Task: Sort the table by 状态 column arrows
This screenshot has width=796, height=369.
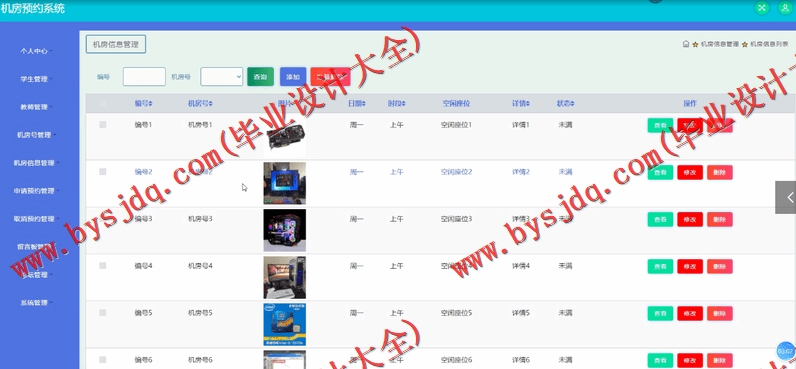Action: (x=572, y=104)
